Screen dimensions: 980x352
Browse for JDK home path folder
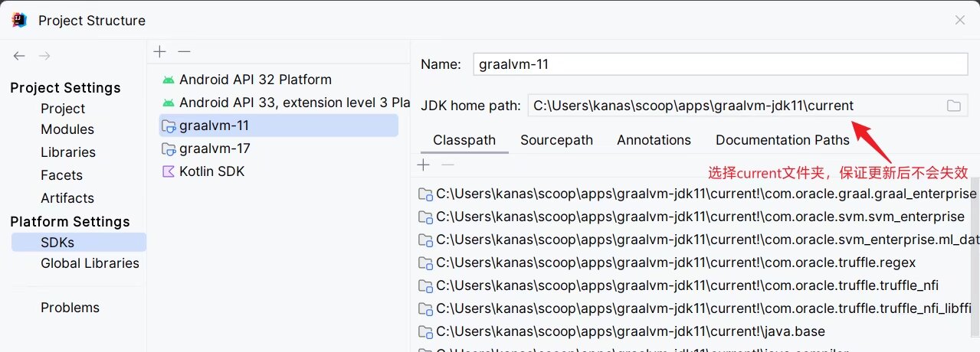pyautogui.click(x=953, y=106)
